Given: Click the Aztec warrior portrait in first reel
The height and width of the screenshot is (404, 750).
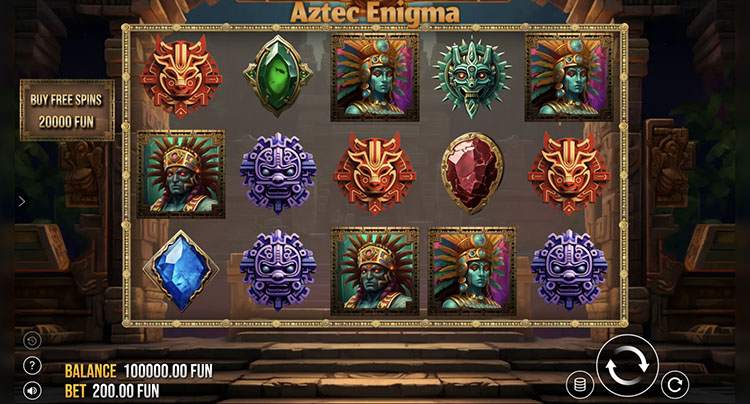Looking at the screenshot, I should pos(181,174).
